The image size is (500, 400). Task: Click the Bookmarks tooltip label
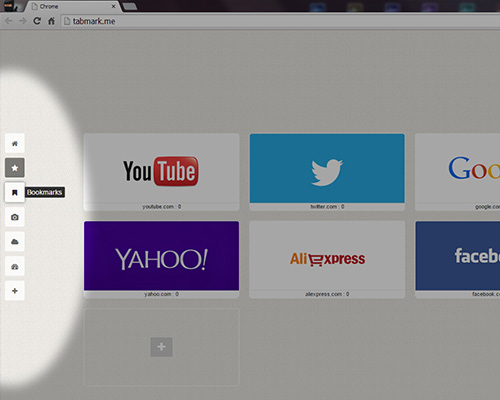tap(45, 192)
